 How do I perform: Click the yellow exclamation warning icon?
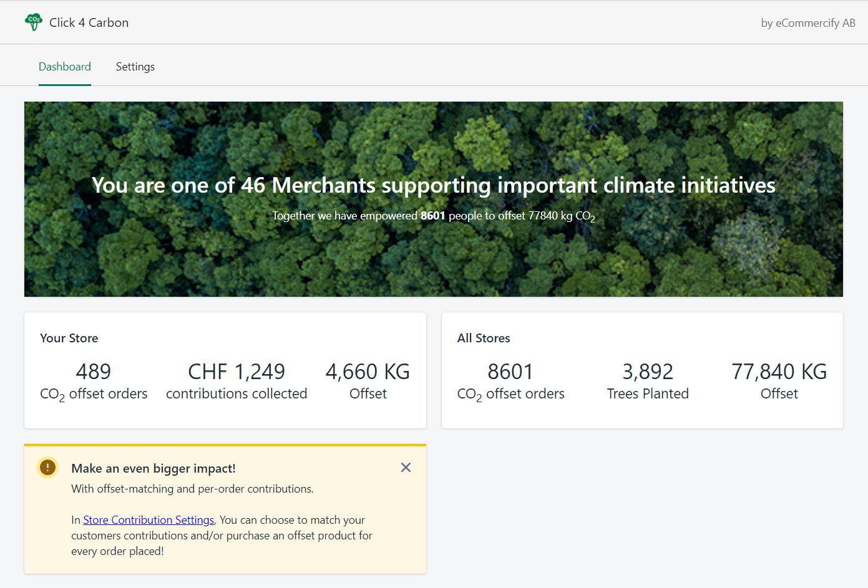pyautogui.click(x=48, y=468)
